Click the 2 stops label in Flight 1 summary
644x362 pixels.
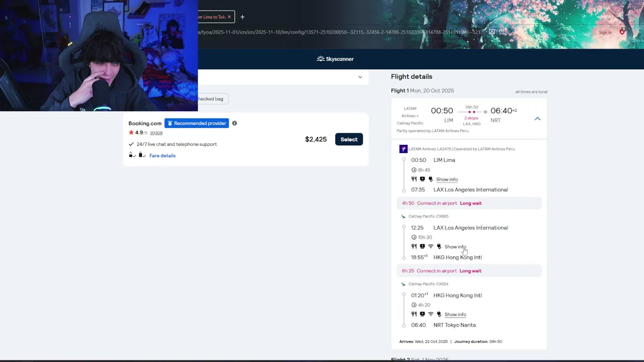coord(471,118)
